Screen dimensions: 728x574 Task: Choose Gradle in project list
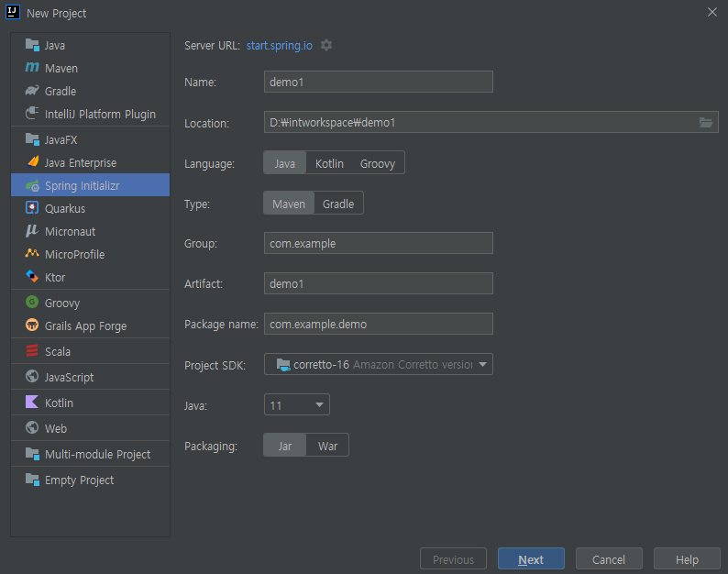click(x=91, y=91)
